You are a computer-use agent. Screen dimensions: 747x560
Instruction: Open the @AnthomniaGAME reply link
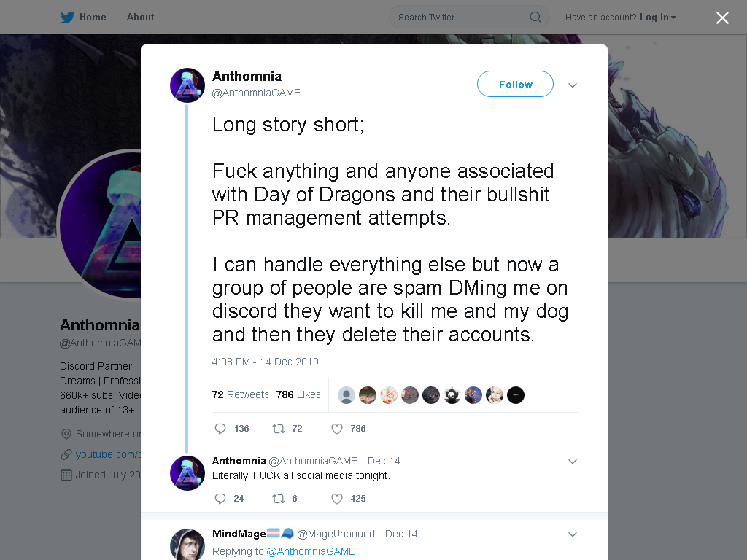tap(311, 551)
